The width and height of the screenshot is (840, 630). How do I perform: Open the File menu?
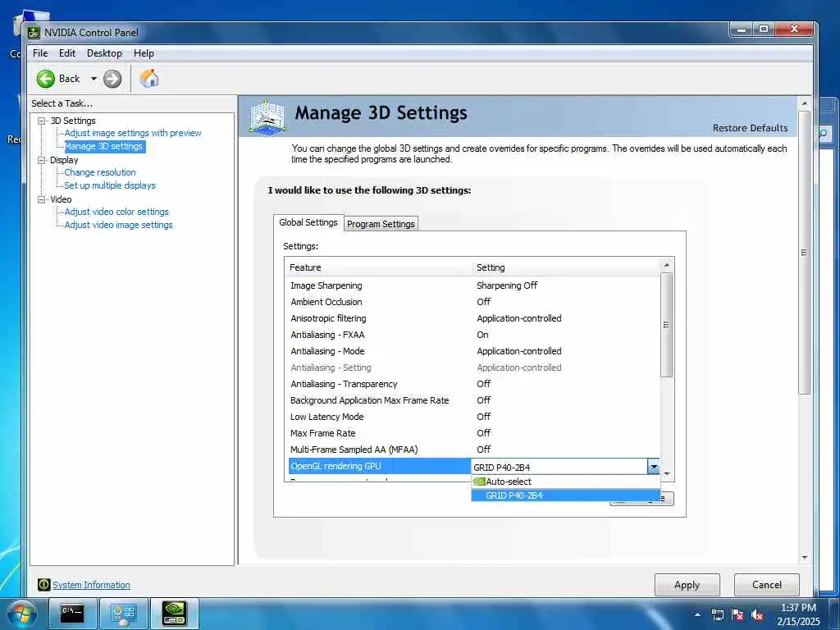coord(40,53)
